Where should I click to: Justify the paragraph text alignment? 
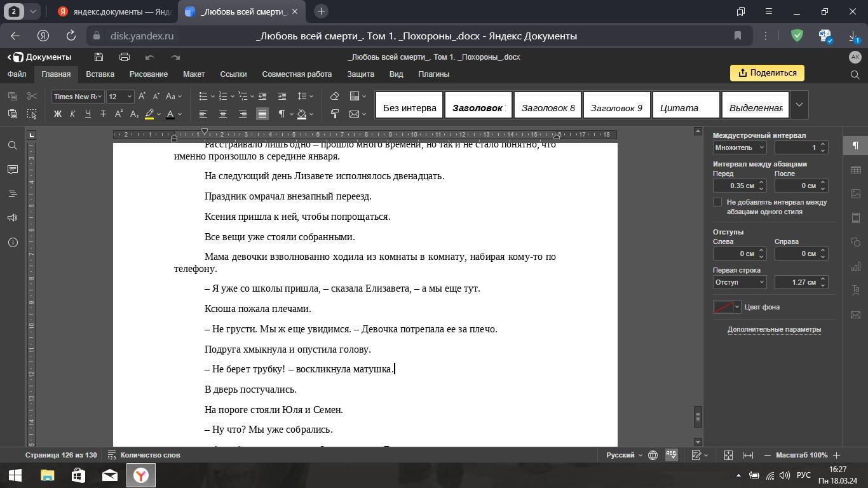coord(262,114)
